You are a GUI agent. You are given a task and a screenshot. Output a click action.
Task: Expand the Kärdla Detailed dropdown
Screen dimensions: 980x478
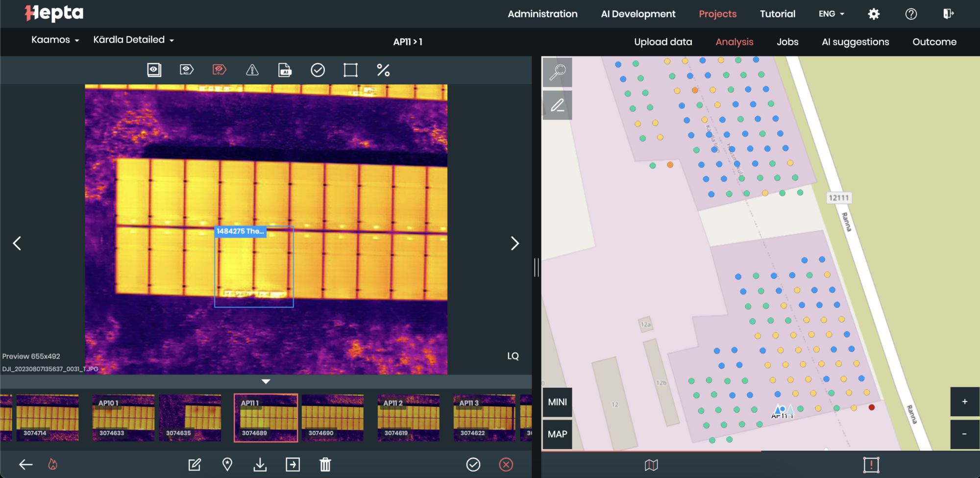click(134, 40)
